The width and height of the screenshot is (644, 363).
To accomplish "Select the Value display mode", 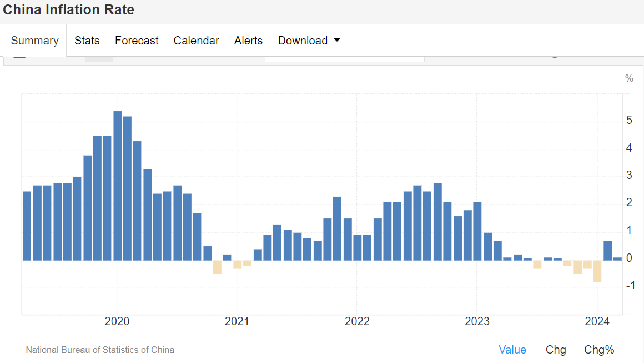I will pyautogui.click(x=512, y=350).
